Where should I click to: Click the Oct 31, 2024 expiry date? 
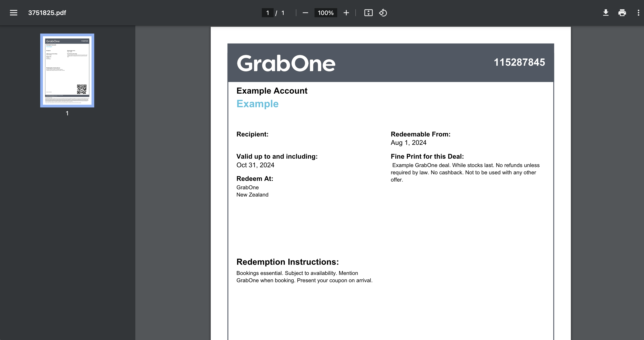255,165
